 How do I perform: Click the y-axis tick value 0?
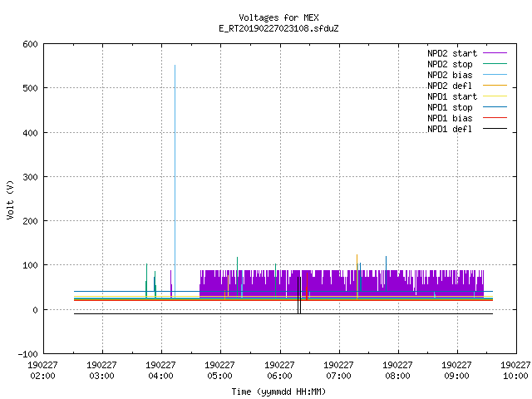35,310
